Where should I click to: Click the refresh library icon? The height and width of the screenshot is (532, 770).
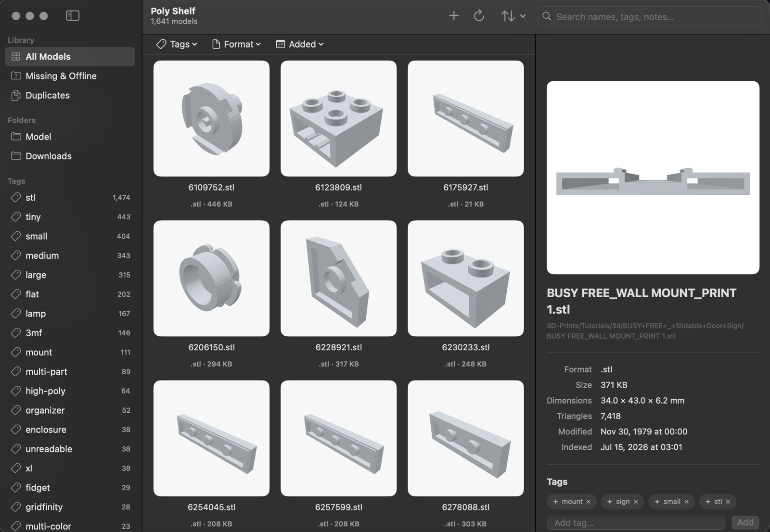479,16
